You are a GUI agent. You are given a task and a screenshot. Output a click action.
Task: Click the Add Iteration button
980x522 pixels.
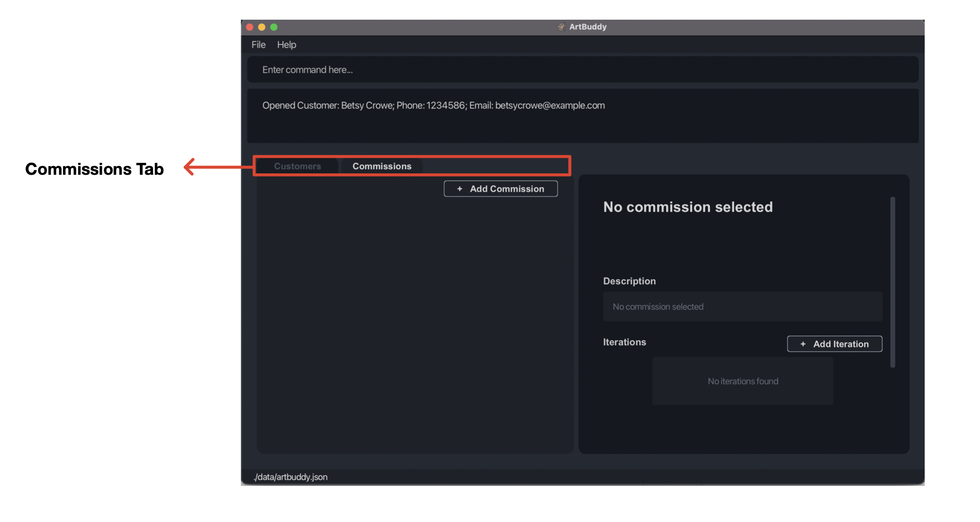point(835,344)
